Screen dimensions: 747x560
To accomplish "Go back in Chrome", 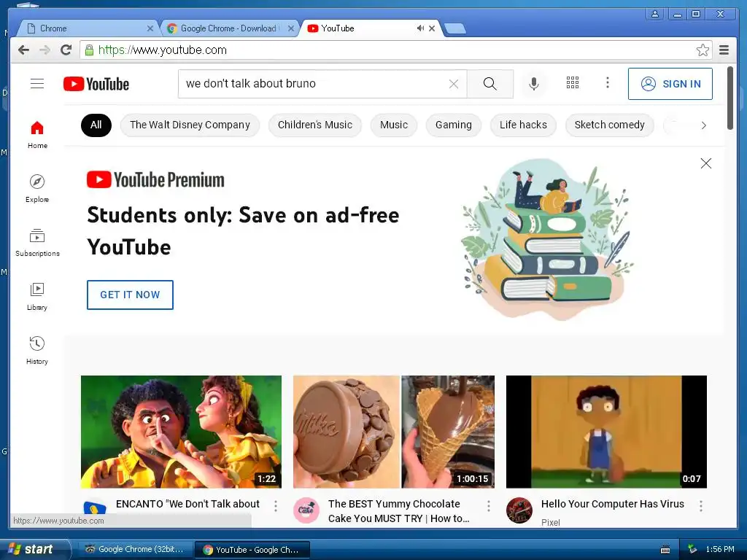I will tap(23, 50).
